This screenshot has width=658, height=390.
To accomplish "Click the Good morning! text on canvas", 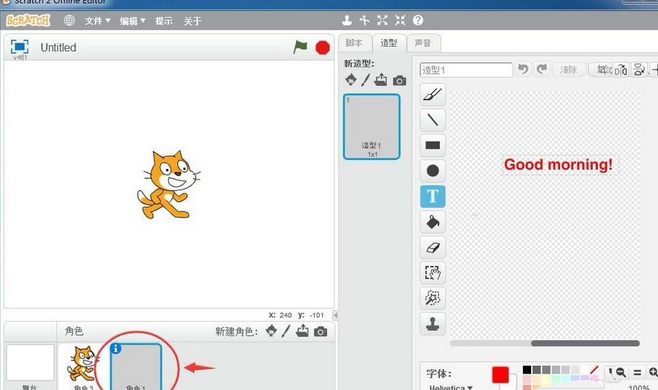I will coord(559,165).
